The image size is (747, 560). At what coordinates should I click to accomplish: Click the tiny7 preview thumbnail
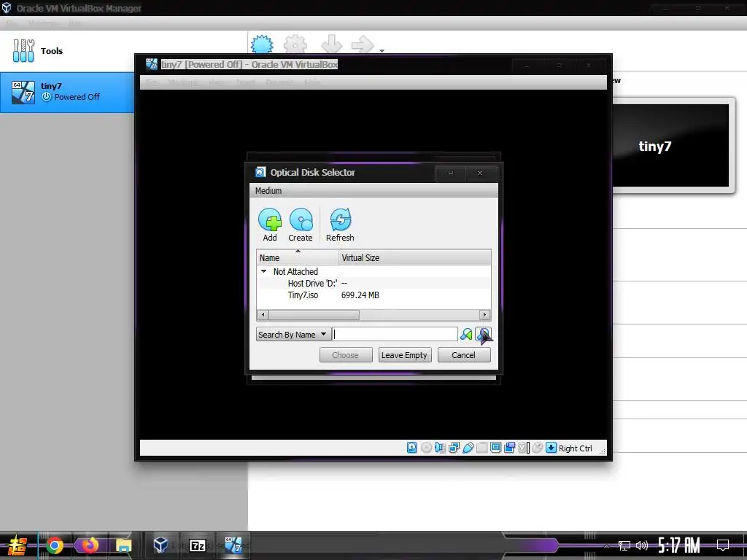[x=671, y=146]
